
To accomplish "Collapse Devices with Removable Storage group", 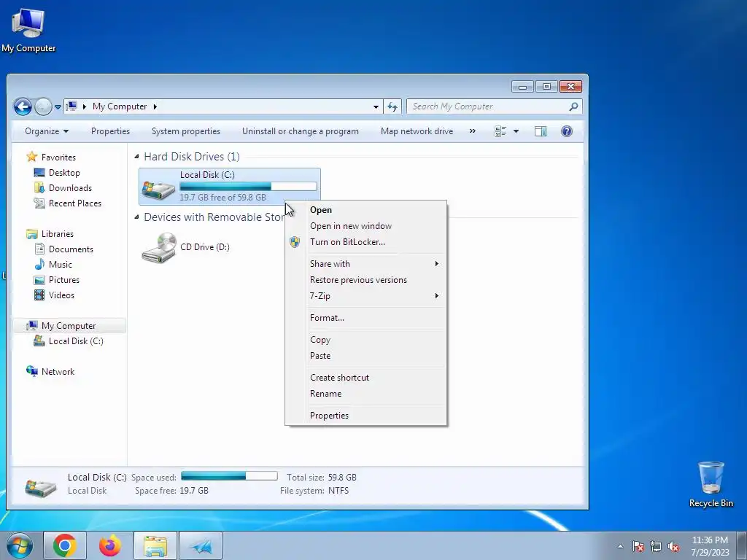I will point(136,217).
